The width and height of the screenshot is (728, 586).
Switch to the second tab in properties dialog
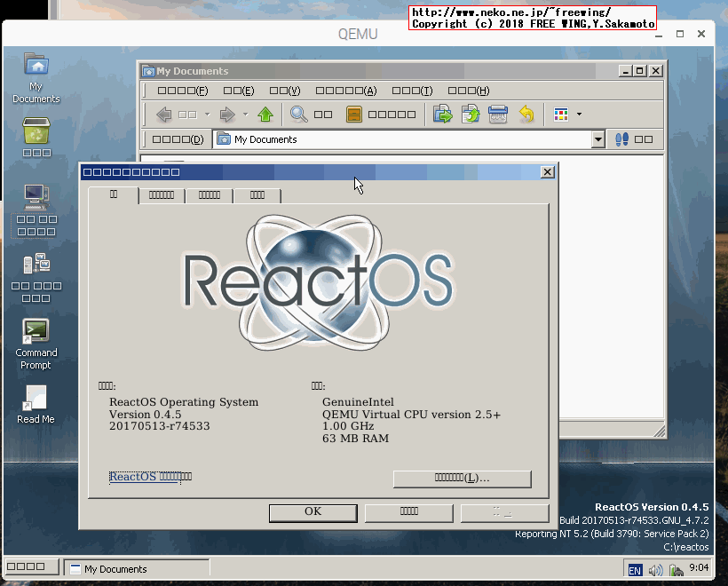click(x=161, y=195)
